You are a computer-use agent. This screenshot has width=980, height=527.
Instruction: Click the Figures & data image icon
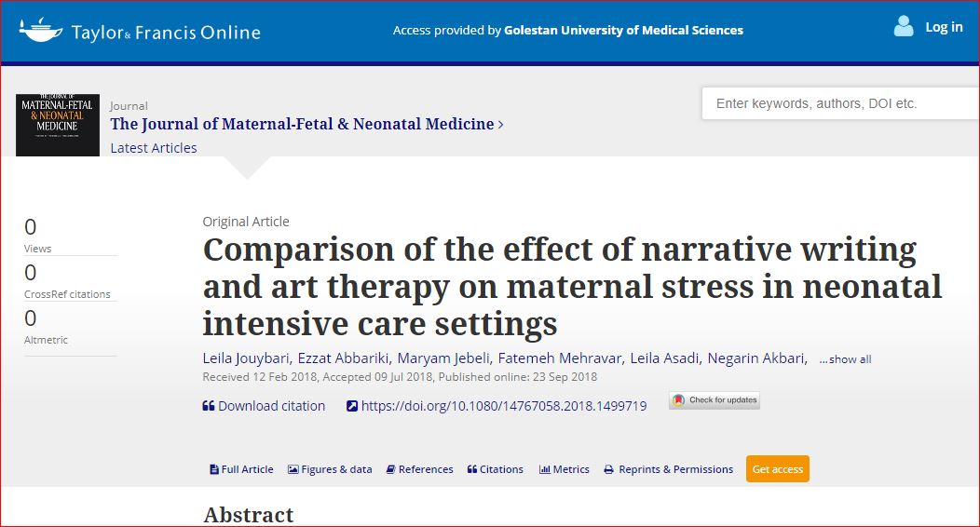point(293,469)
